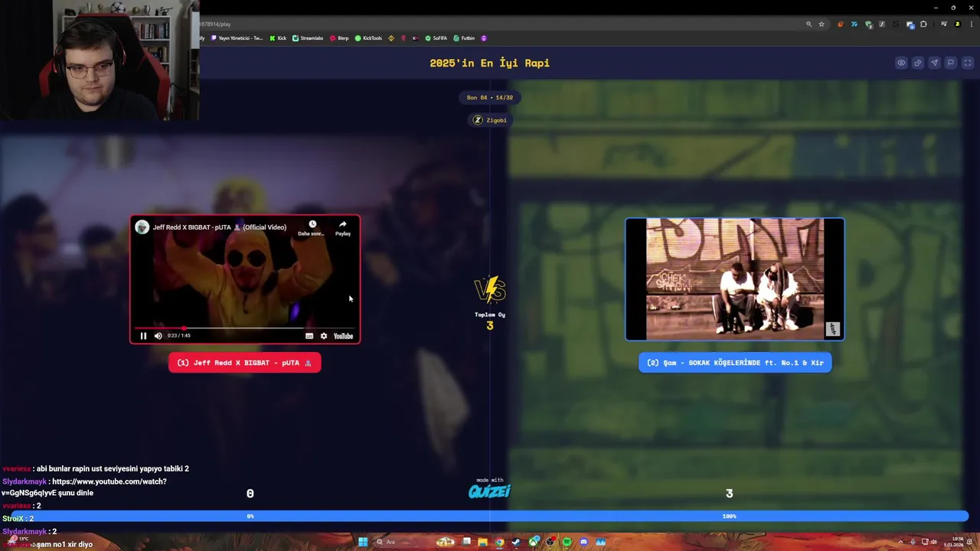Open Steam from the taskbar

pos(516,542)
